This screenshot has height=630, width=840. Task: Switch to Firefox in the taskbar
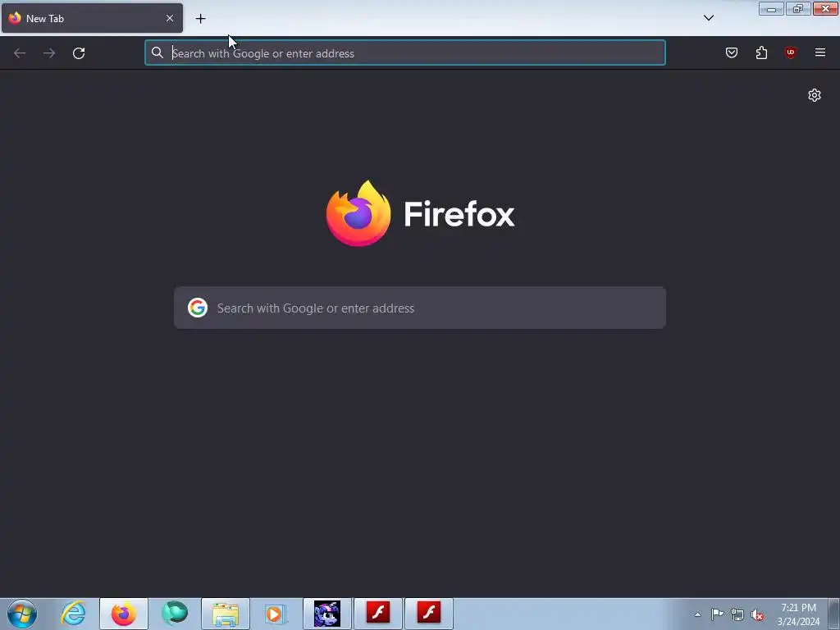124,614
